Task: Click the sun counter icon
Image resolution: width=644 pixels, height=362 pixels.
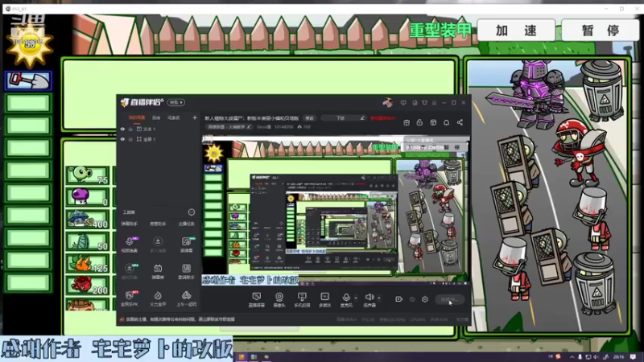Action: [x=30, y=46]
